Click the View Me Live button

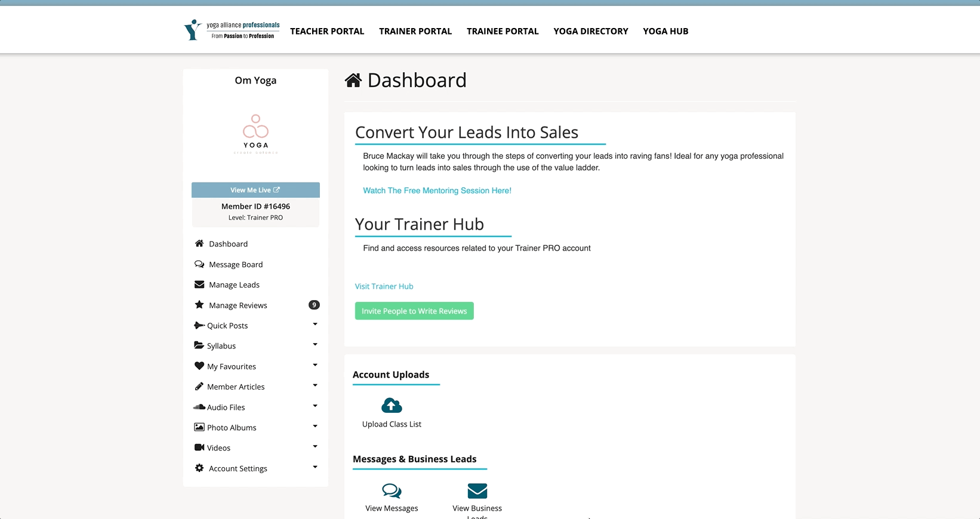[255, 190]
